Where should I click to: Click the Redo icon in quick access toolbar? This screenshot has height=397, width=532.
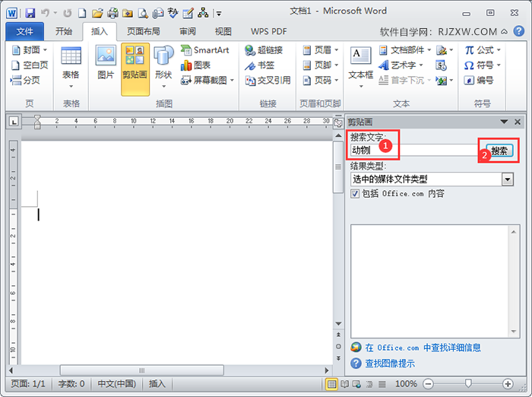(x=67, y=13)
